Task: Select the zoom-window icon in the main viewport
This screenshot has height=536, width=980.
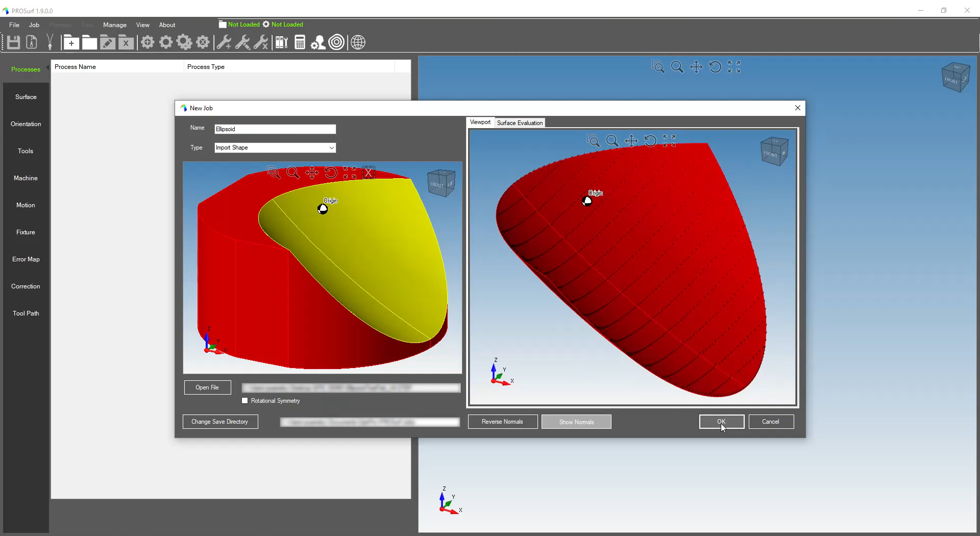Action: click(x=658, y=67)
